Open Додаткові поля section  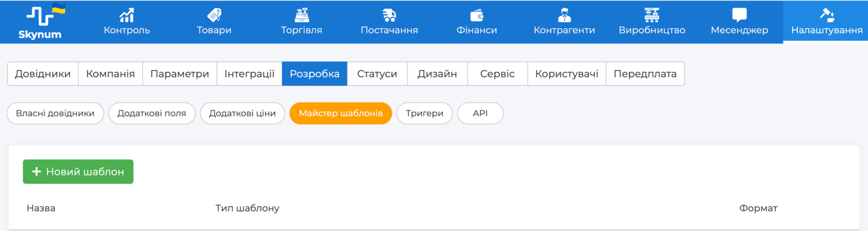(x=152, y=113)
